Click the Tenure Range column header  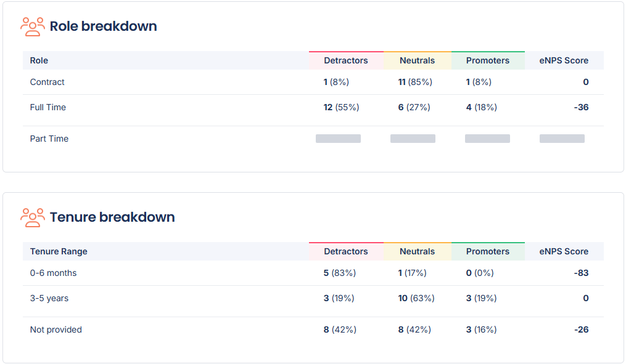(x=59, y=251)
